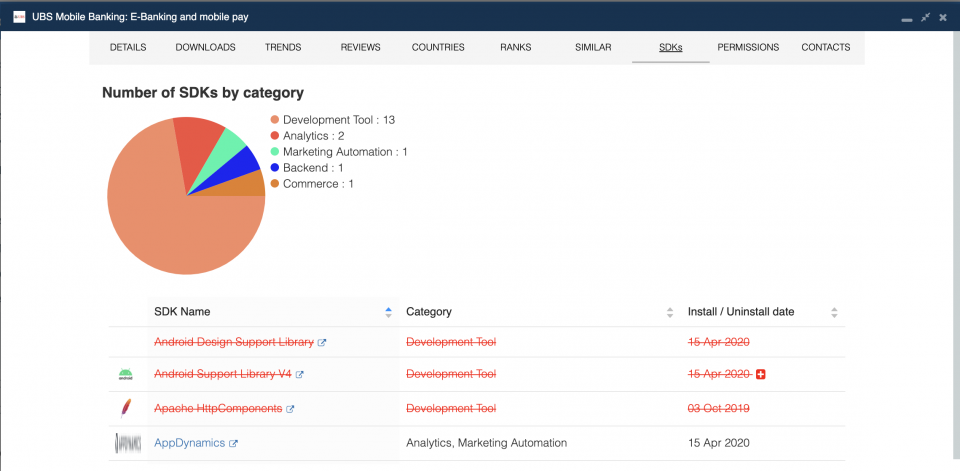Click Apache HttpComponents 'Development Tool' category cell
The image size is (960, 471).
[x=451, y=409]
